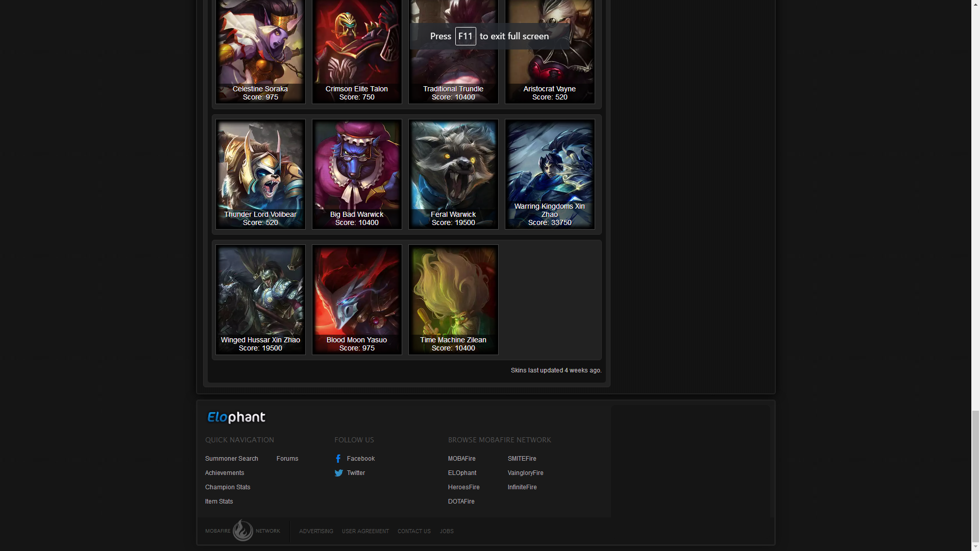Visit SMITEFire network link

522,459
